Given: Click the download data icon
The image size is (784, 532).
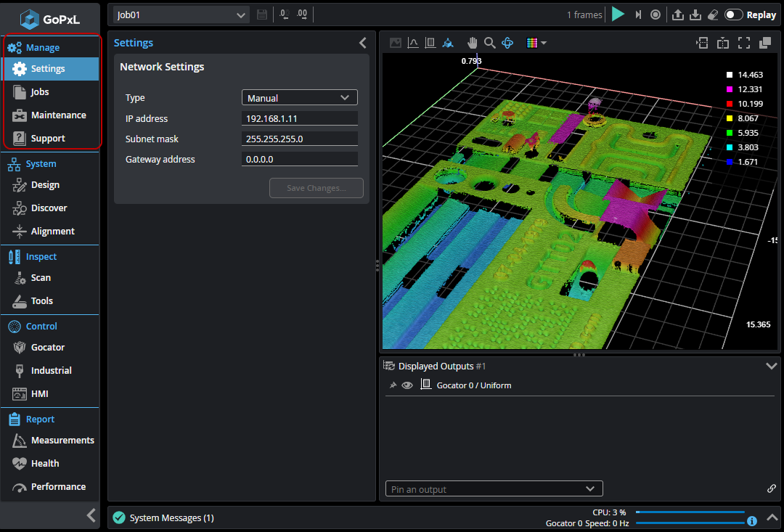Looking at the screenshot, I should coord(695,15).
